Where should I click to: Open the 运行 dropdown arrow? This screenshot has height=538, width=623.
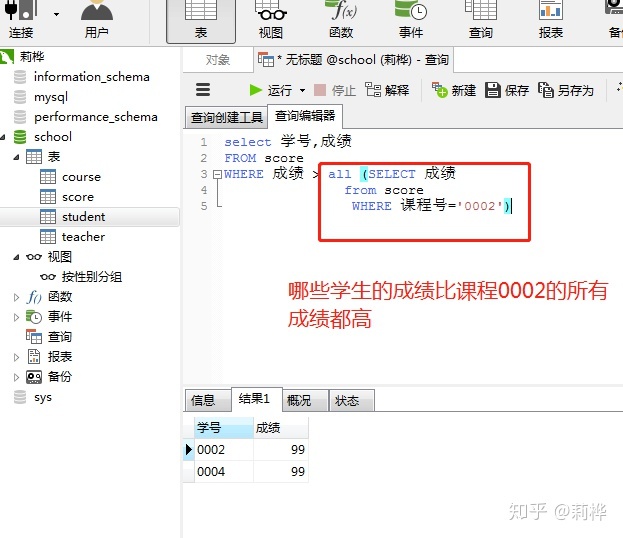[x=302, y=91]
